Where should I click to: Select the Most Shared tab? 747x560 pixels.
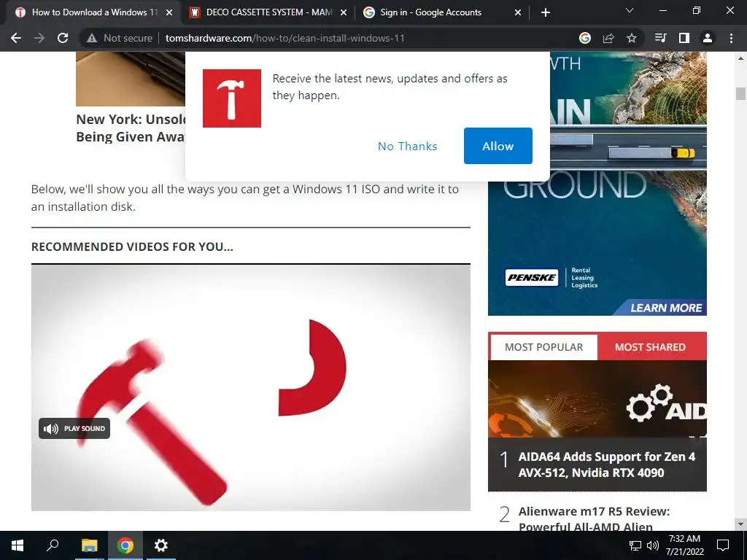[x=650, y=347]
